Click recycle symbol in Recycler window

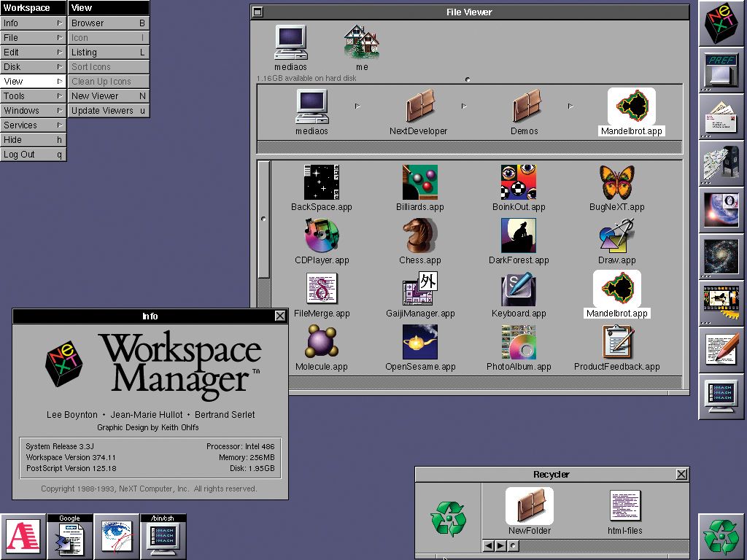pyautogui.click(x=449, y=518)
